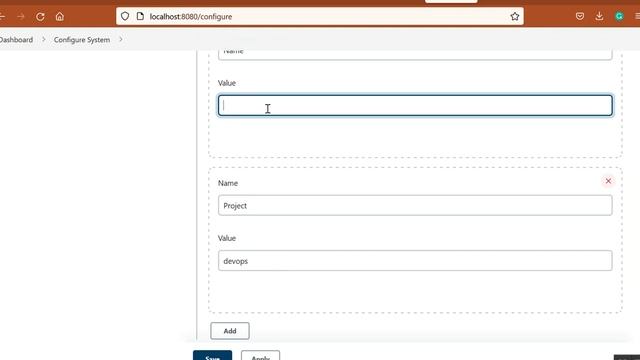Click the address bar showing localhost:8080/configure

click(x=320, y=16)
